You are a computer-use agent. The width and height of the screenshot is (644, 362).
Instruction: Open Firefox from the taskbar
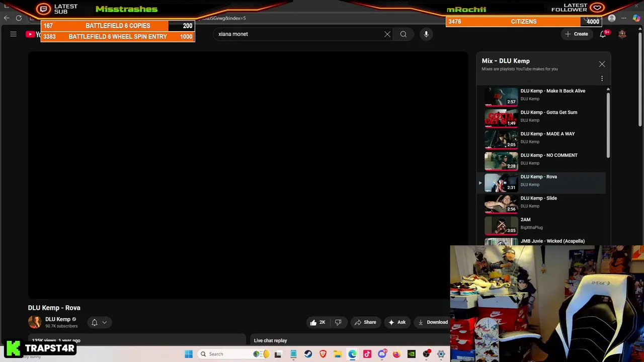tap(397, 354)
